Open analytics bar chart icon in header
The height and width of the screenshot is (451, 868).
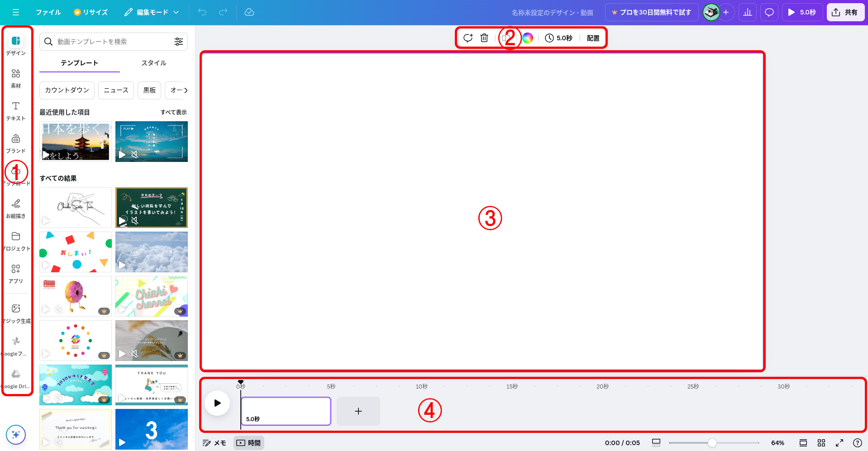748,13
